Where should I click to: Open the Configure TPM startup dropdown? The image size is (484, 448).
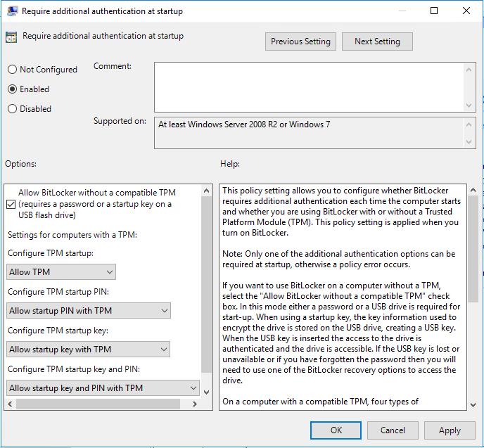pos(61,271)
